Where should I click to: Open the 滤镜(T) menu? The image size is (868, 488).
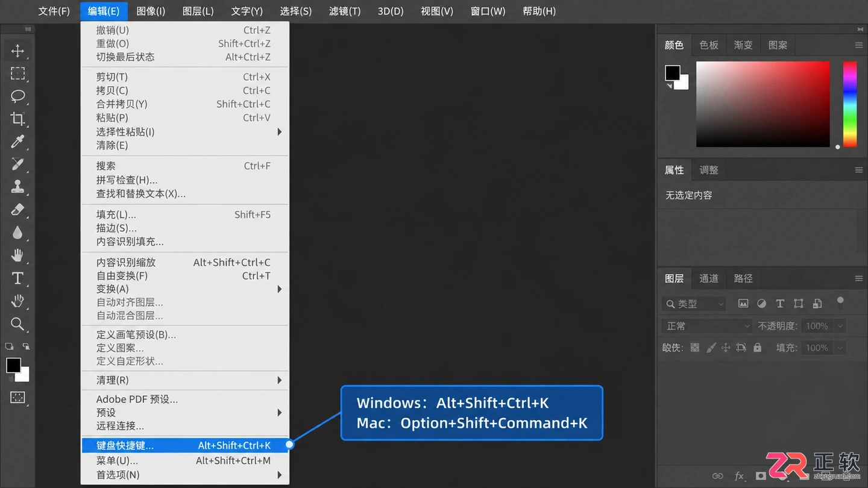345,11
